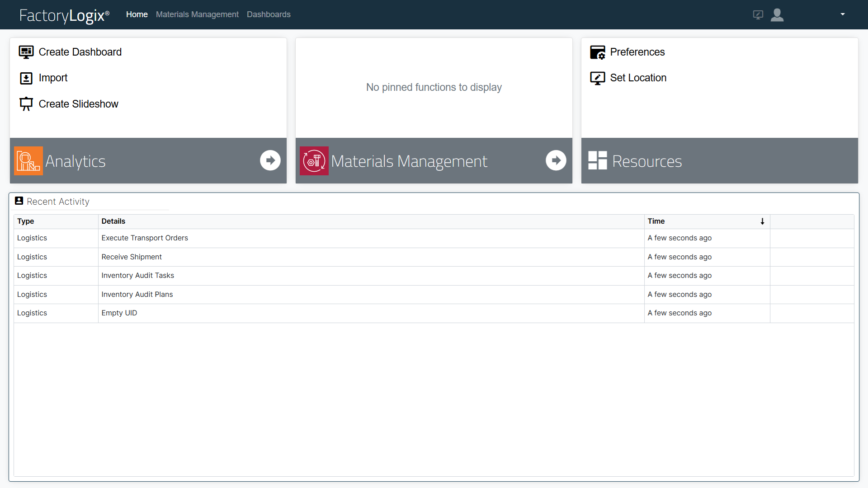868x488 pixels.
Task: Open the Analytics module icon
Action: point(28,160)
